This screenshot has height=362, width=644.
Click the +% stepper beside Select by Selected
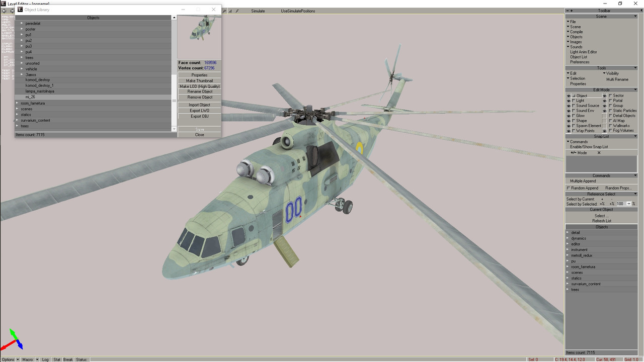[611, 204]
